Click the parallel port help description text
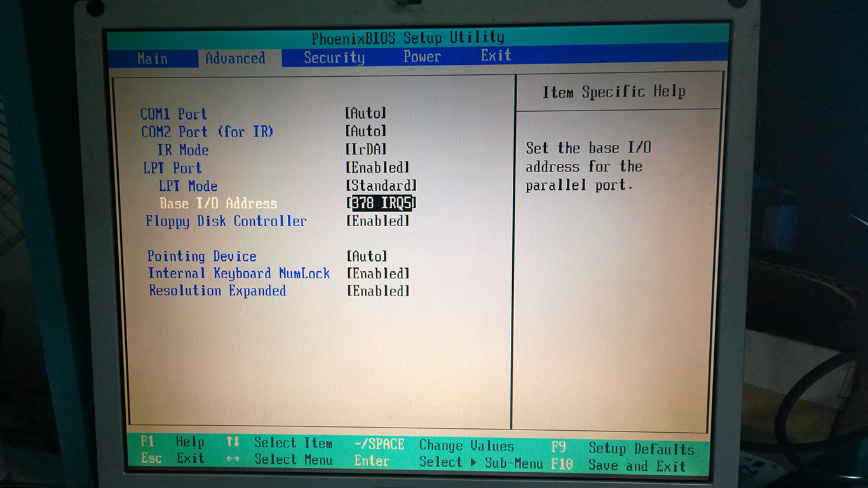 tap(588, 166)
